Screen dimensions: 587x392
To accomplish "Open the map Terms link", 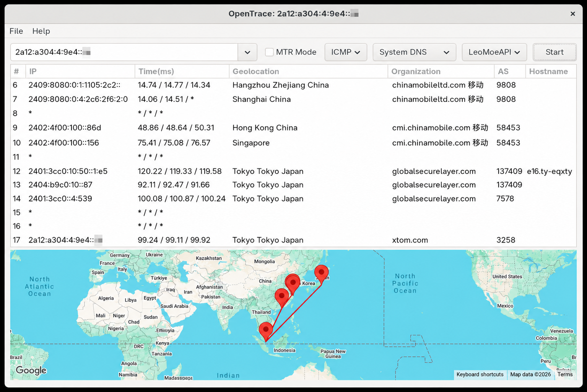I will click(x=565, y=374).
